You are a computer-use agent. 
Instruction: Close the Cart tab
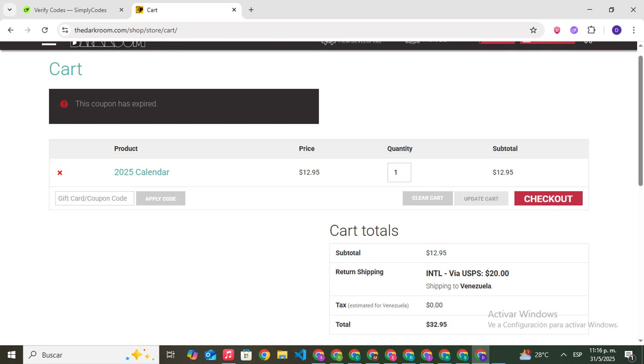click(234, 10)
